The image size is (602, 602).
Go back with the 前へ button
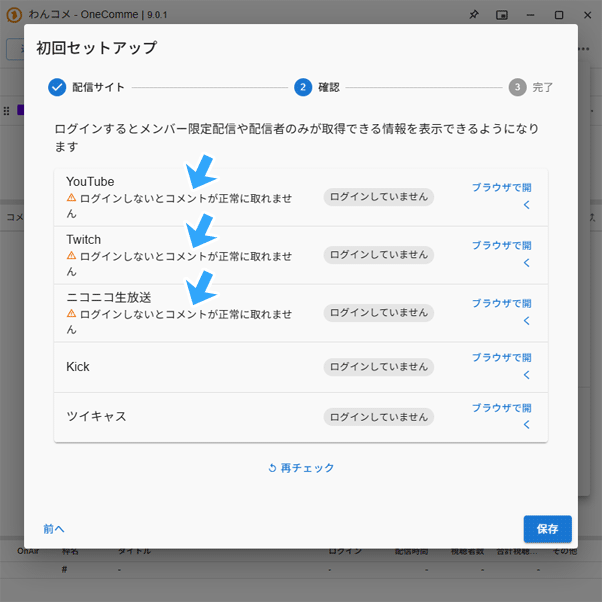[54, 529]
